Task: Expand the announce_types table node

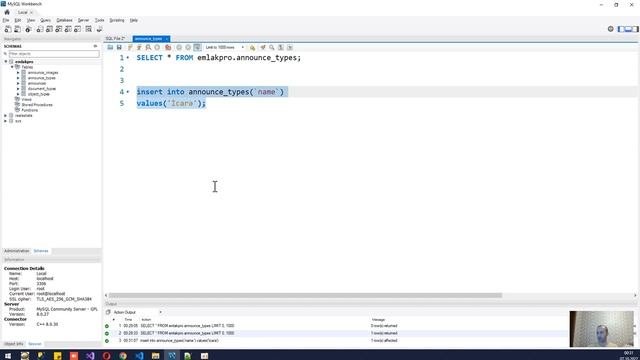Action: click(x=18, y=78)
